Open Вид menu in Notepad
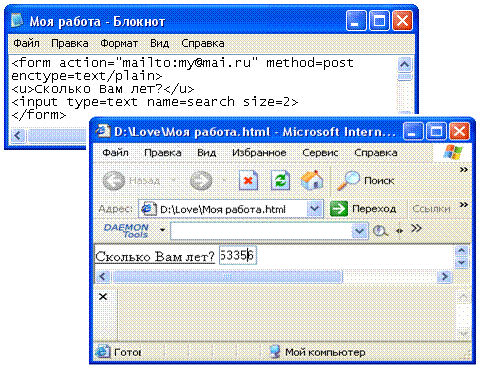This screenshot has height=368, width=480. click(159, 43)
